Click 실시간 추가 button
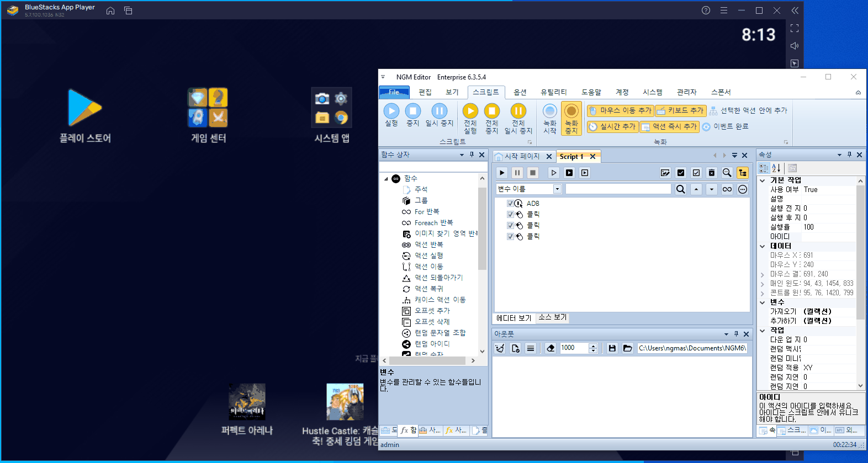Image resolution: width=868 pixels, height=463 pixels. 612,126
